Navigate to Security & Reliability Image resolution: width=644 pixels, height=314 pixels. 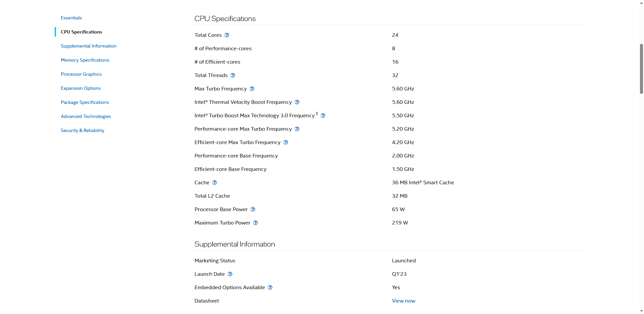pos(83,130)
